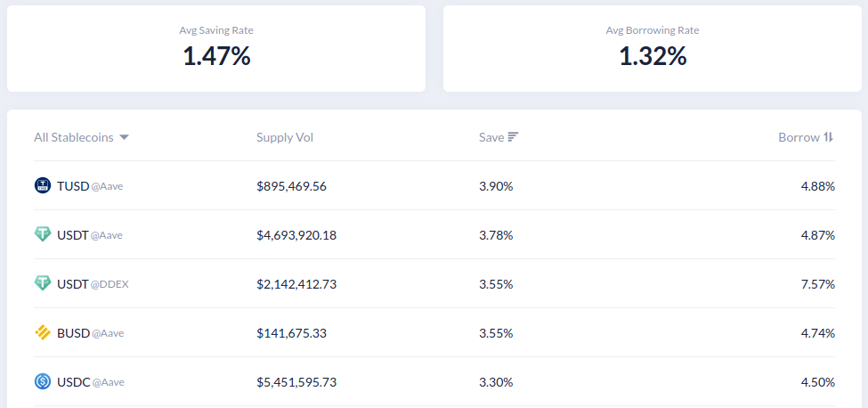Select the Borrow column header
Viewport: 868px width, 408px height.
[799, 137]
